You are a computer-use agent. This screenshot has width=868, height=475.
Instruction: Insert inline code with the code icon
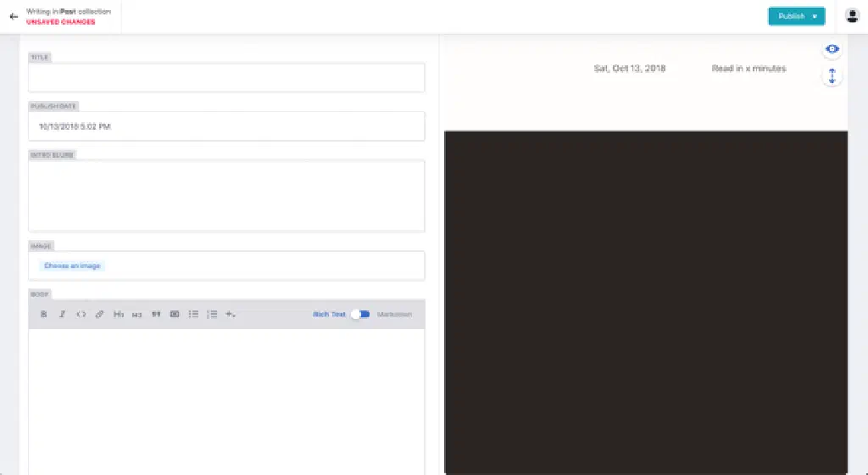click(x=81, y=314)
